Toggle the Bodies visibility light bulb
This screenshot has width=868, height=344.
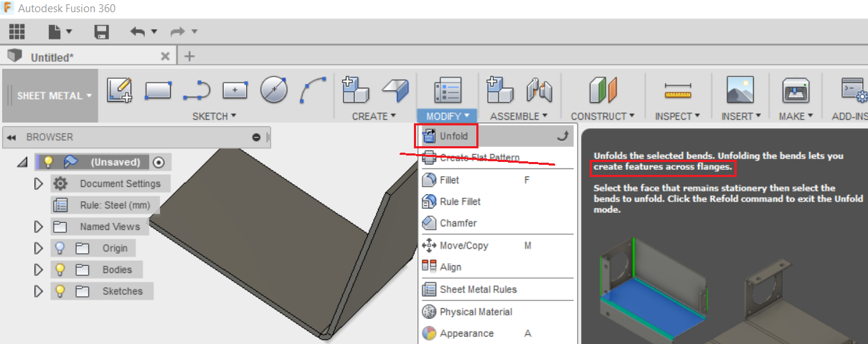click(61, 269)
